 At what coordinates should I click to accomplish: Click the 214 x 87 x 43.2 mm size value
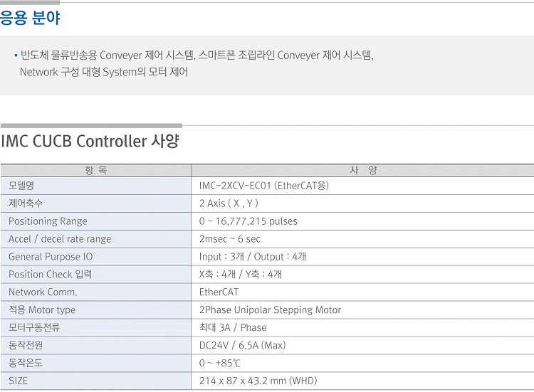tap(258, 381)
